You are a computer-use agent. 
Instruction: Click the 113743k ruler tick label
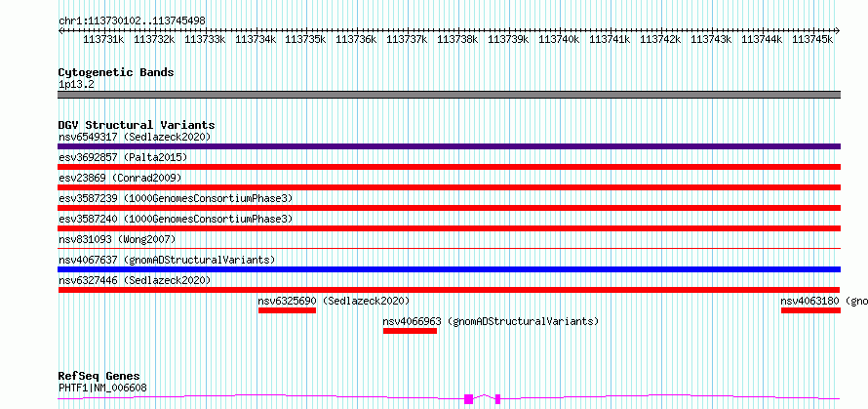[711, 39]
